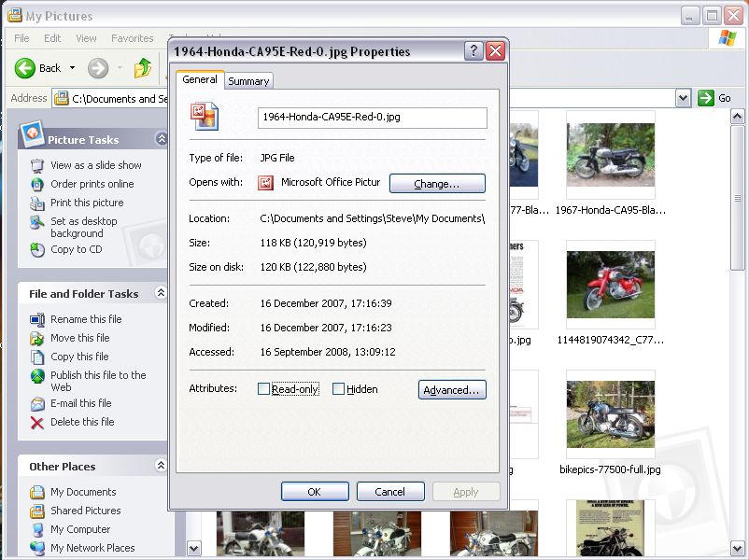Collapse the File and Folder Tasks section
Viewport: 749px width, 560px height.
pyautogui.click(x=161, y=293)
